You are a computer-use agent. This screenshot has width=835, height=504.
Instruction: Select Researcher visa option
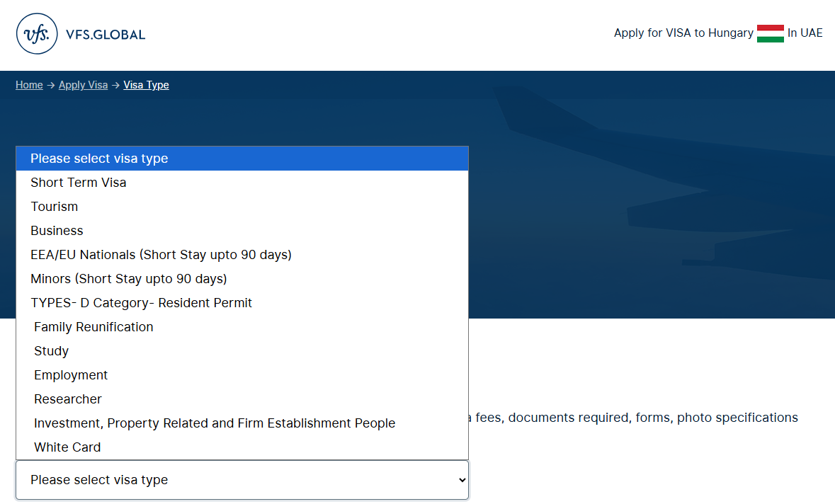(x=242, y=399)
